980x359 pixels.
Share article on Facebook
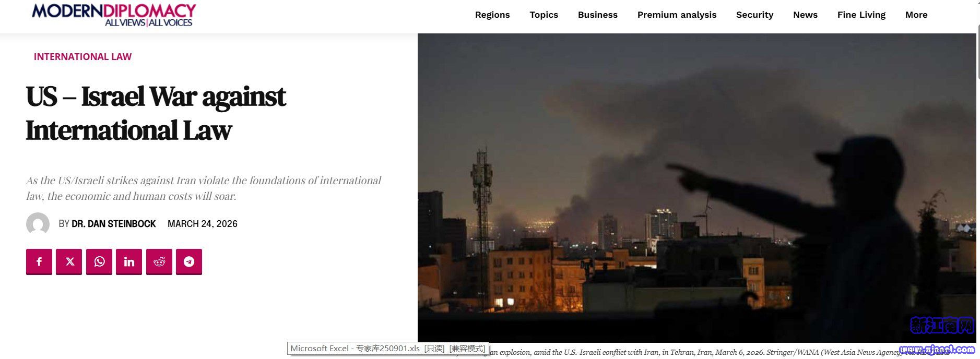(x=39, y=261)
